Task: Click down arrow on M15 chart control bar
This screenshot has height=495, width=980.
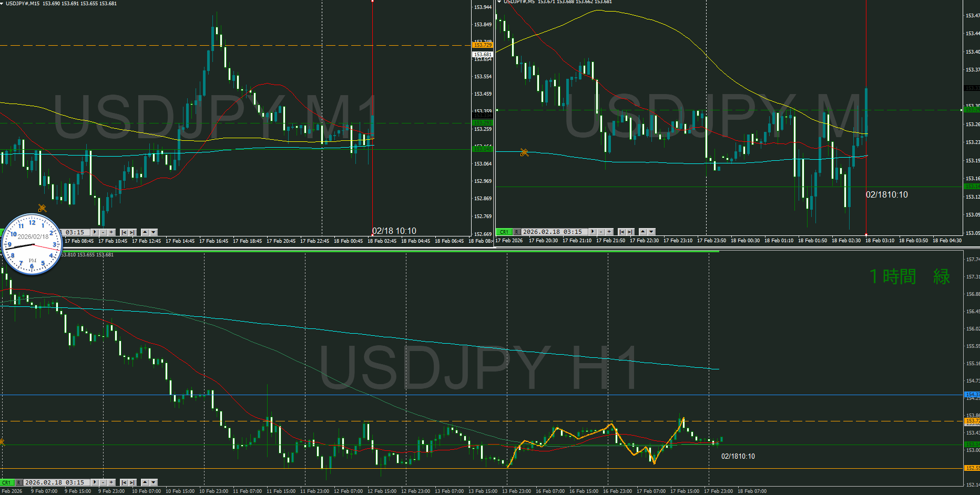Action: tap(154, 232)
